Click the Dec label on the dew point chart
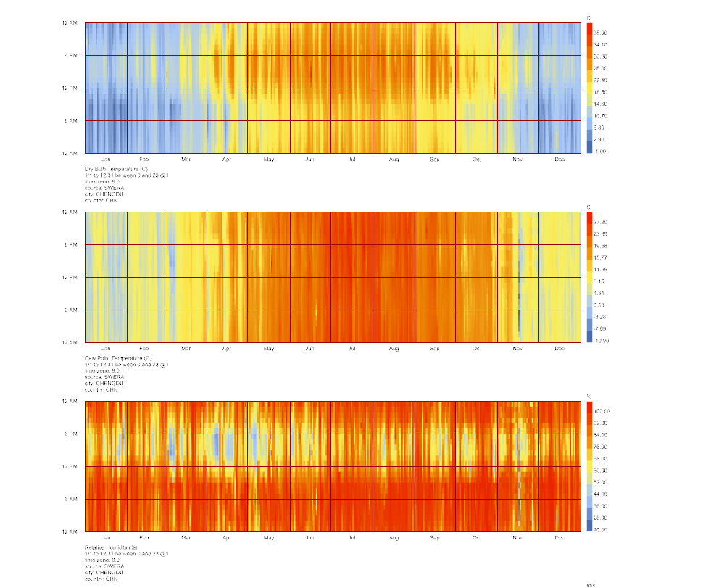This screenshot has height=588, width=724. pos(558,349)
